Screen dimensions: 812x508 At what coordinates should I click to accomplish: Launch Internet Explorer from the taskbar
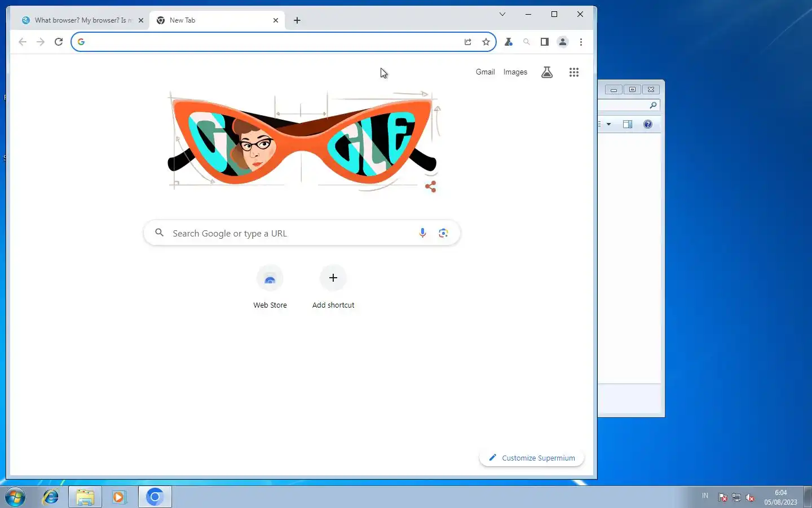coord(51,497)
